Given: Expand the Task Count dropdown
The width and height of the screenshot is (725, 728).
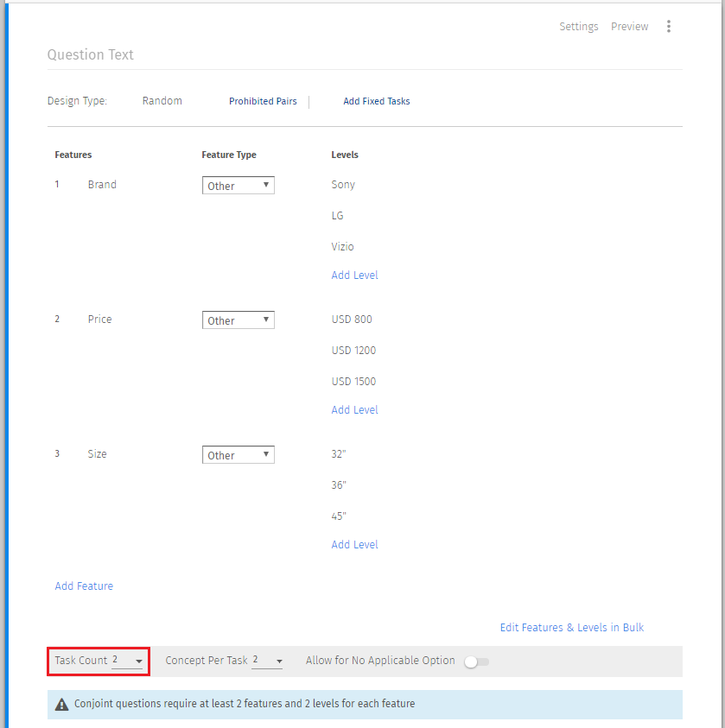Looking at the screenshot, I should click(127, 661).
